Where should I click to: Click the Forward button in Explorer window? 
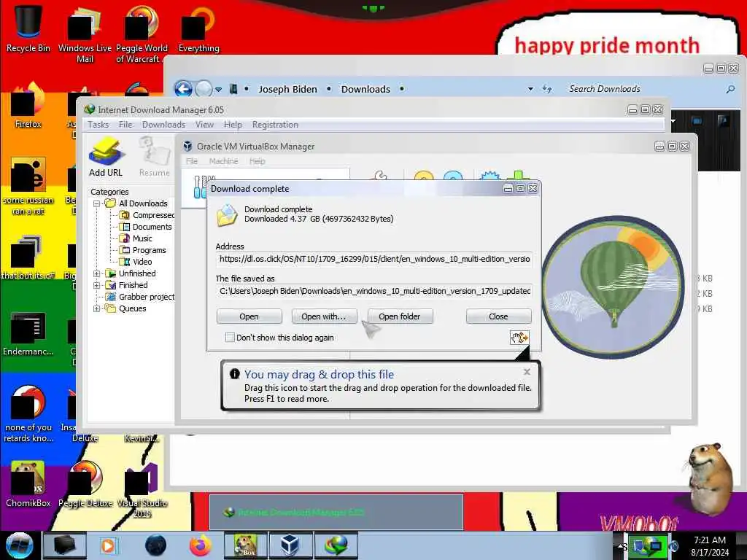204,89
